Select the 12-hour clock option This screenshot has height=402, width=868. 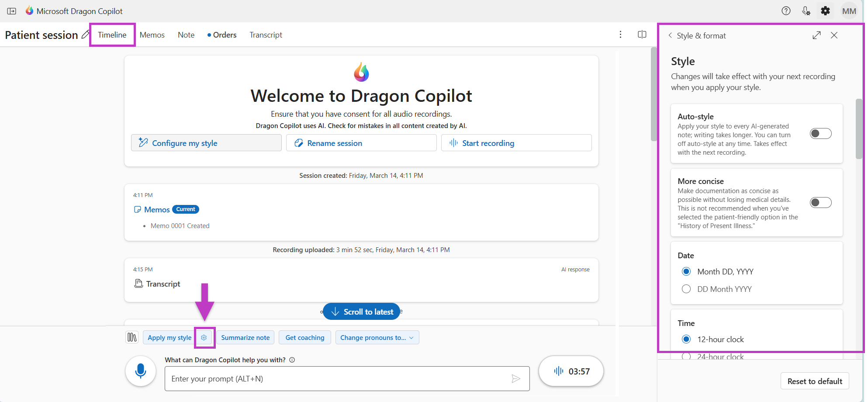(x=686, y=339)
